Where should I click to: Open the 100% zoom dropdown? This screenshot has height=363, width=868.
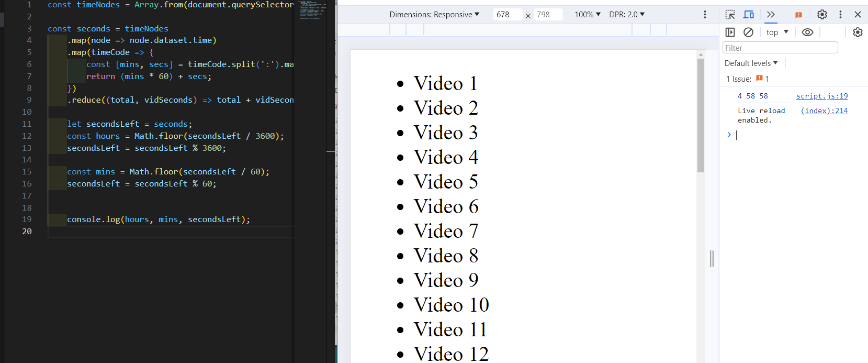[588, 15]
